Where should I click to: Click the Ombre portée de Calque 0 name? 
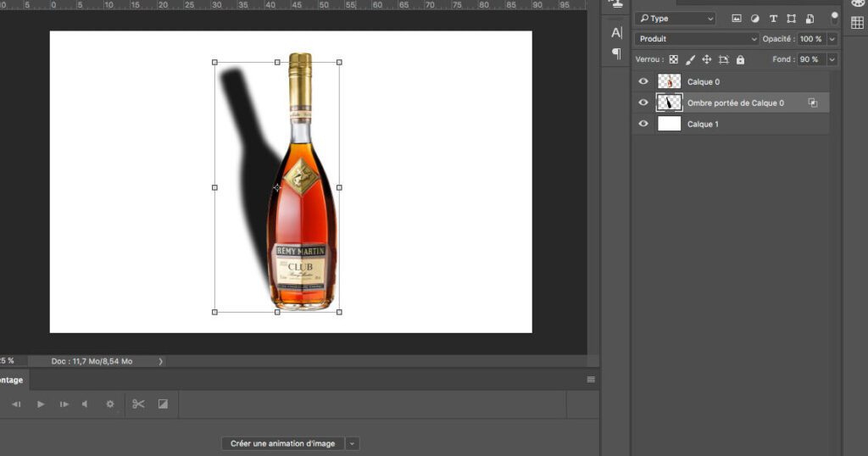point(736,103)
